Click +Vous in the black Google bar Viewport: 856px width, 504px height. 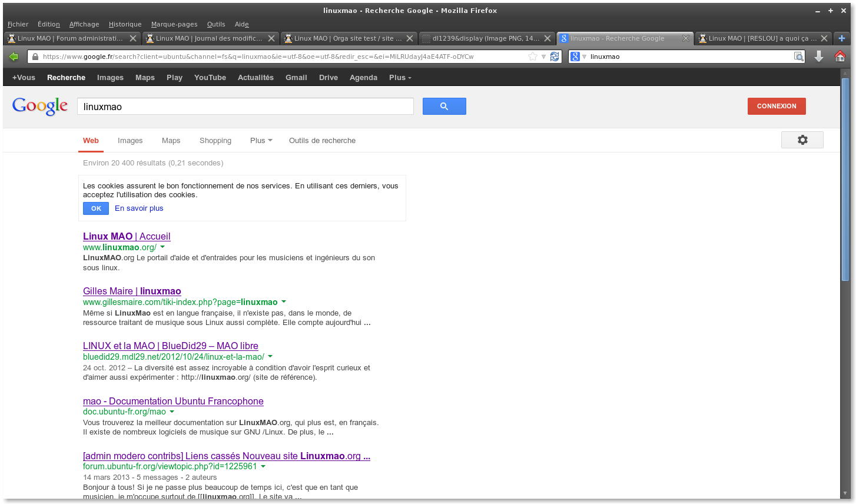[24, 78]
